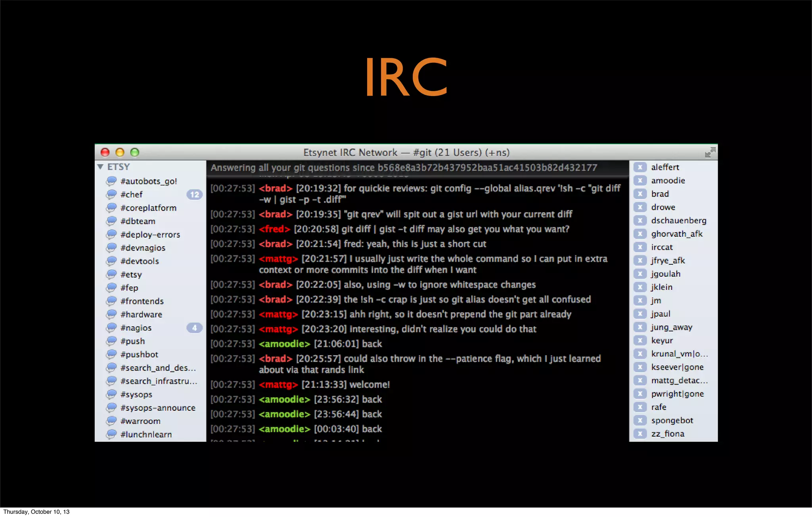Image resolution: width=812 pixels, height=517 pixels.
Task: Select user krunal_vm|o... in the member list
Action: [680, 354]
